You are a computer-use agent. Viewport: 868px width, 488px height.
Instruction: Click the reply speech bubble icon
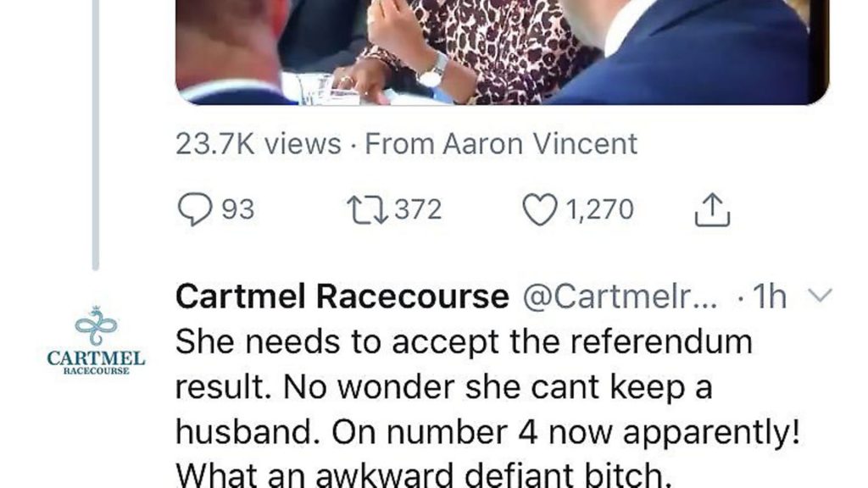tap(194, 209)
